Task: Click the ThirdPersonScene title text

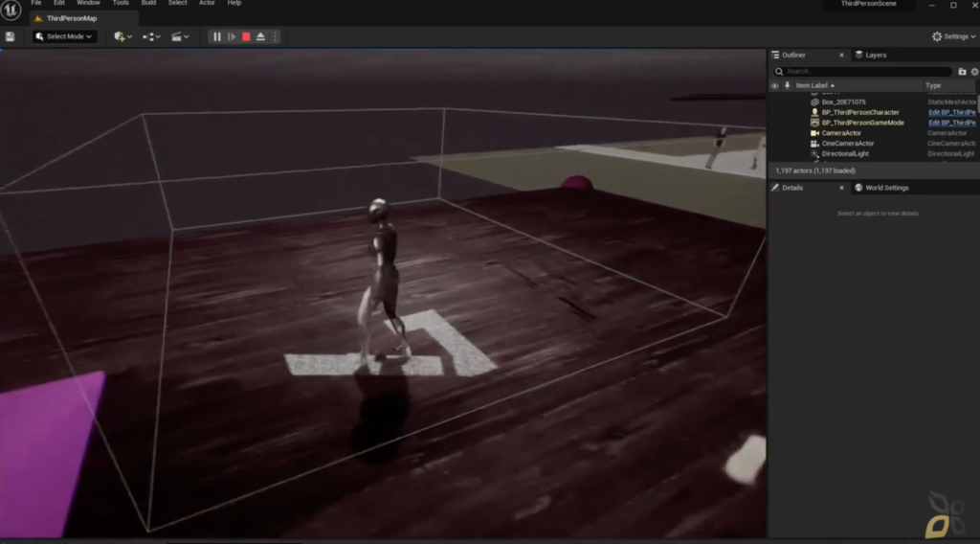Action: (868, 4)
